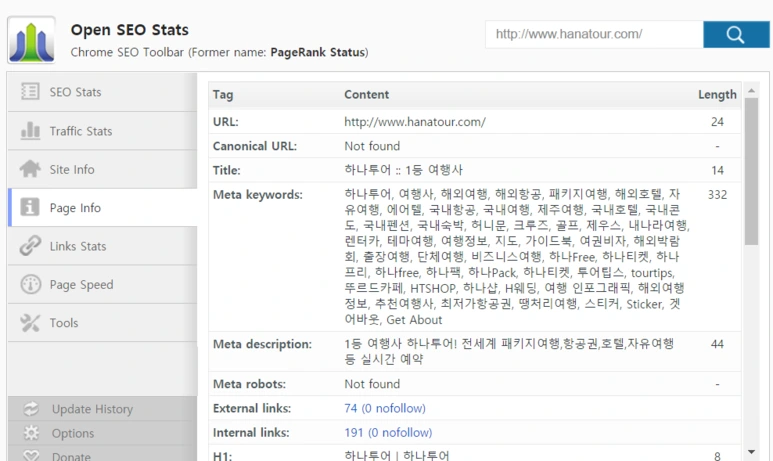
Task: Click the Links Stats chain icon
Action: point(30,246)
